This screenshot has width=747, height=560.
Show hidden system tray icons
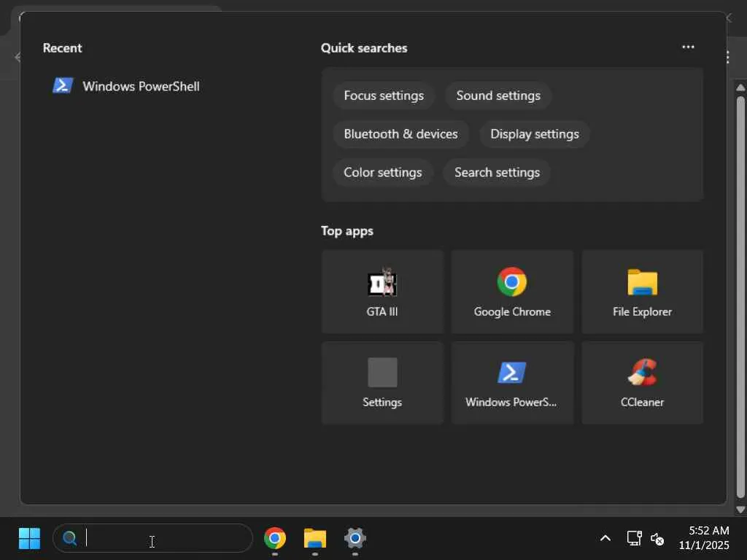605,539
